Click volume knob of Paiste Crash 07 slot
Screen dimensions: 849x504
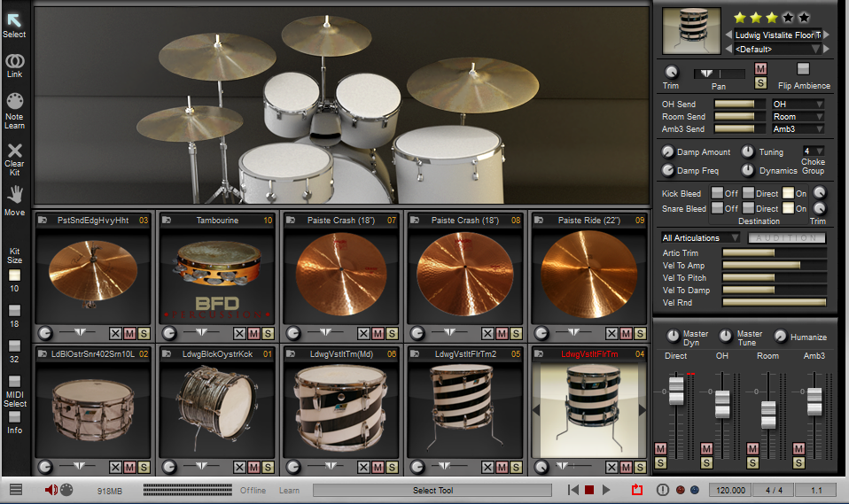click(x=293, y=333)
